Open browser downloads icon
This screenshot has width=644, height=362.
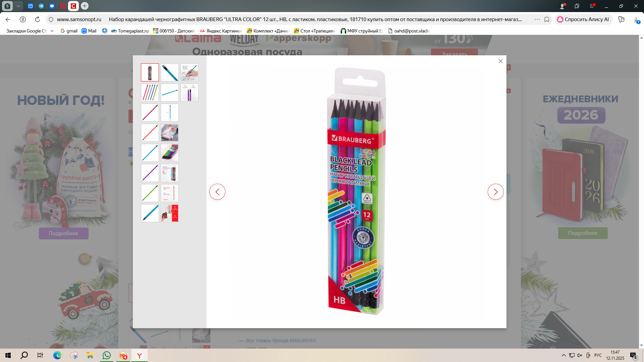636,19
